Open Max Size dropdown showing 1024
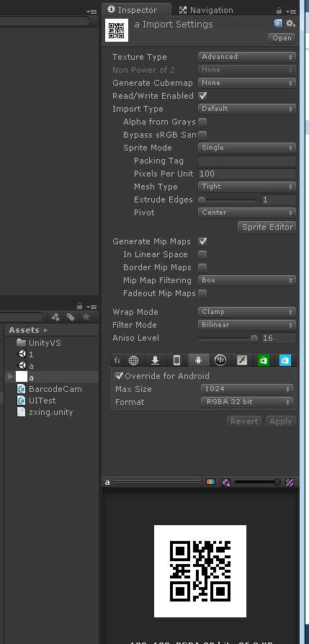Viewport: 309px width, 644px height. point(247,388)
